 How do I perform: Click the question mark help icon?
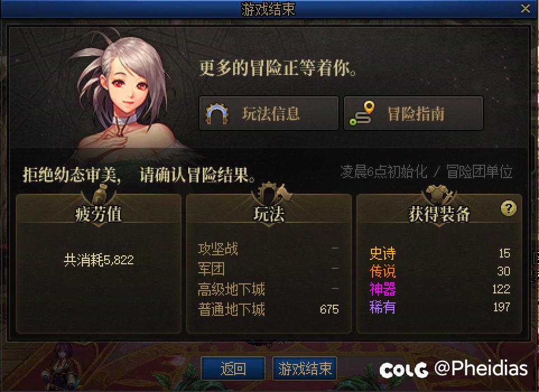tap(508, 208)
